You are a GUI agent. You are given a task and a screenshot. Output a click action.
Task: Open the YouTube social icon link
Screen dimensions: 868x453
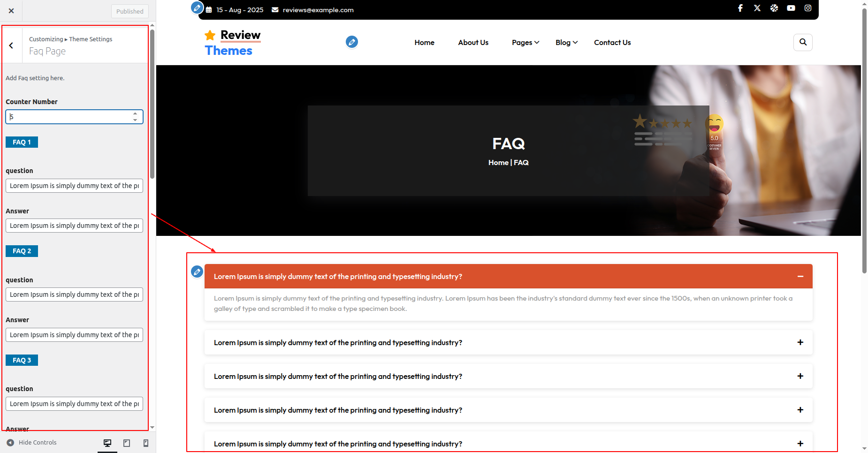tap(791, 8)
